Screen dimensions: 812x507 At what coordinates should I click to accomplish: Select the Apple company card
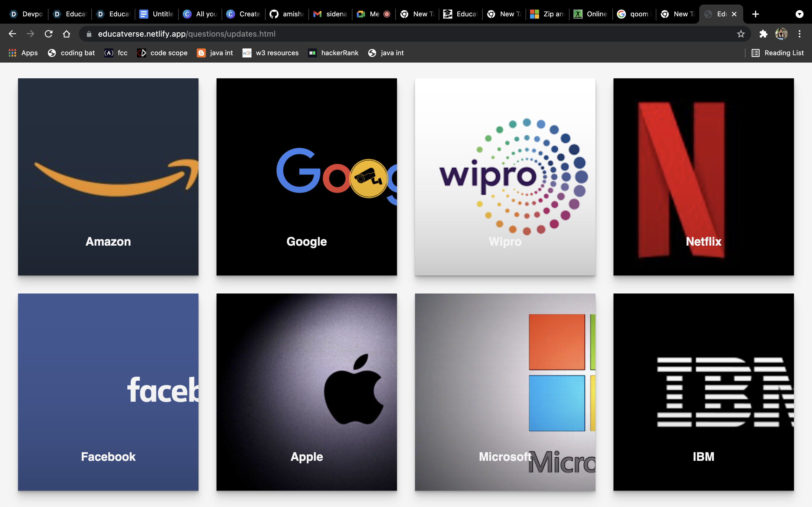pos(306,392)
